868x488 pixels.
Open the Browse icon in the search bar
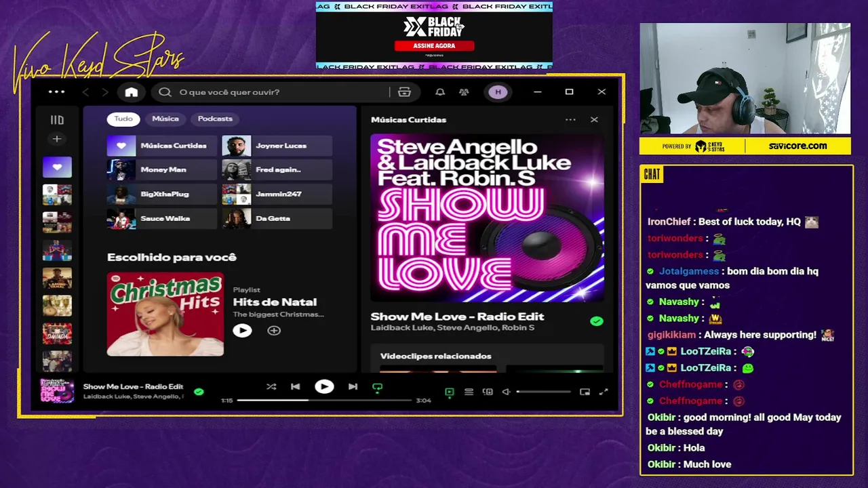click(x=405, y=92)
